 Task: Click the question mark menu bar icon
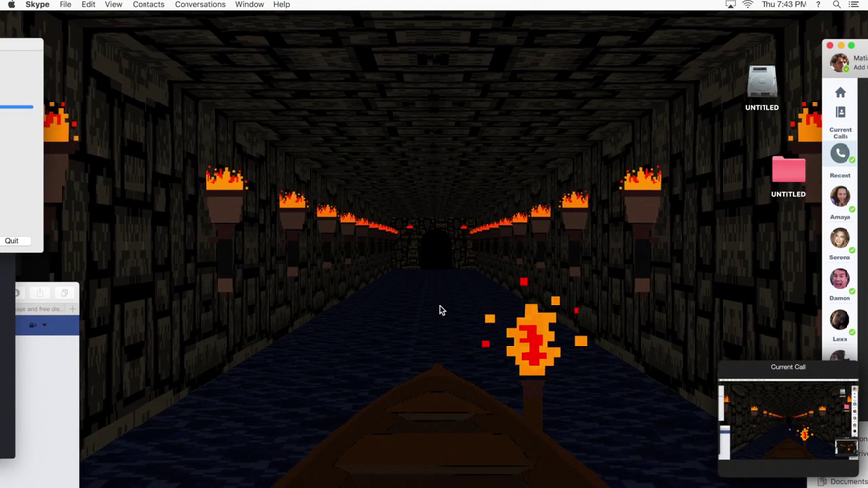(818, 5)
